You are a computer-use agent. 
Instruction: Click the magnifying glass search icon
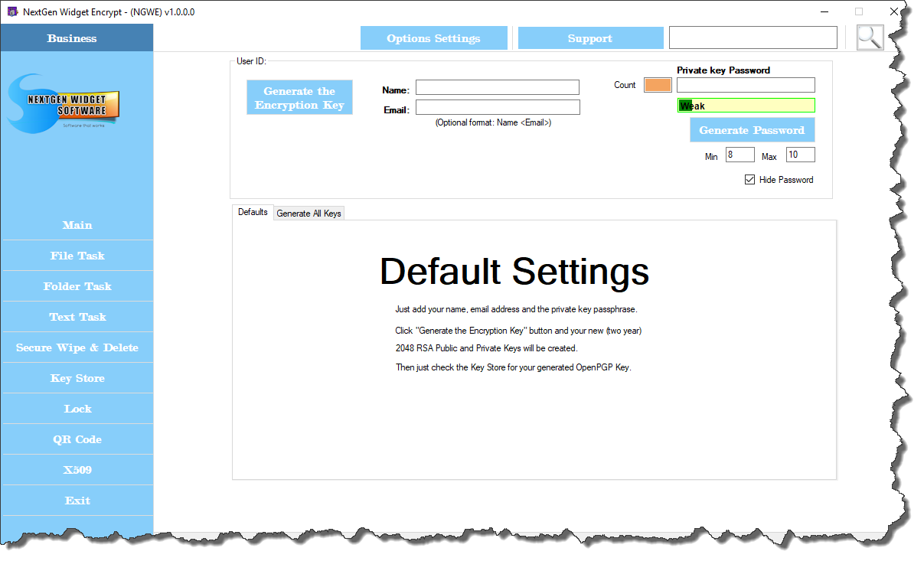point(870,37)
